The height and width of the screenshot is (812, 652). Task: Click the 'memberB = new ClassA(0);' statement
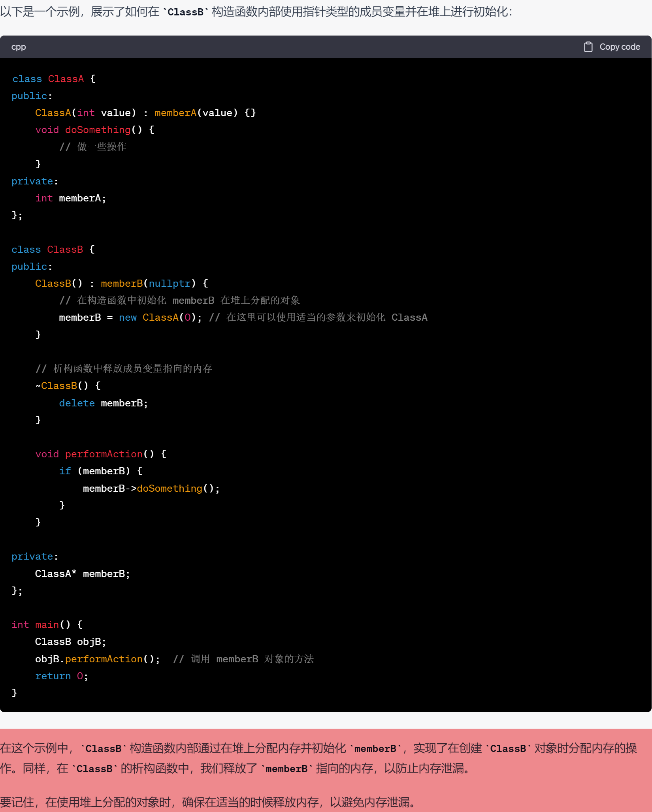click(130, 318)
